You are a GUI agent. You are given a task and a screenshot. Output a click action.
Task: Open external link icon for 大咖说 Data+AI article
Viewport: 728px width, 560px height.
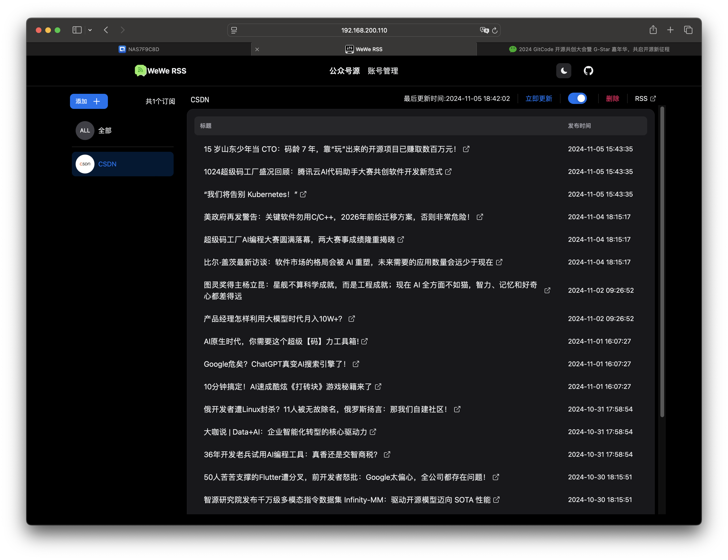tap(373, 432)
